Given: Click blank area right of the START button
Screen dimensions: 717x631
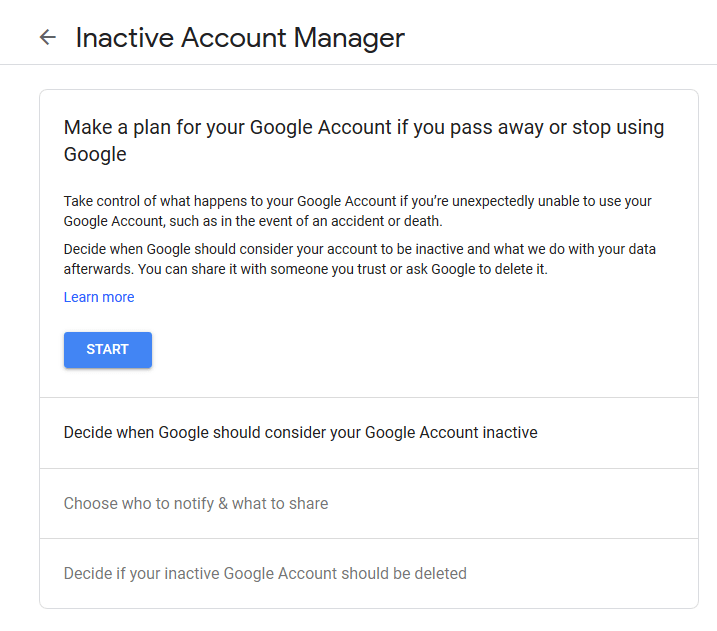Looking at the screenshot, I should point(400,350).
